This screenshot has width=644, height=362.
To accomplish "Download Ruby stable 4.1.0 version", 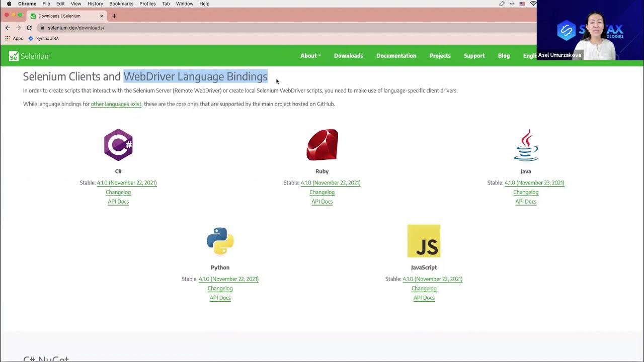I will [x=331, y=183].
